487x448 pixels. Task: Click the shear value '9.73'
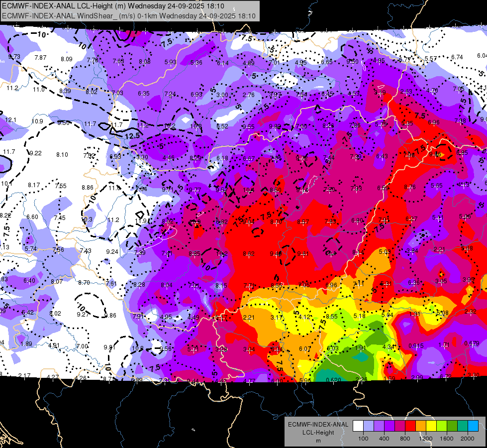(14, 57)
